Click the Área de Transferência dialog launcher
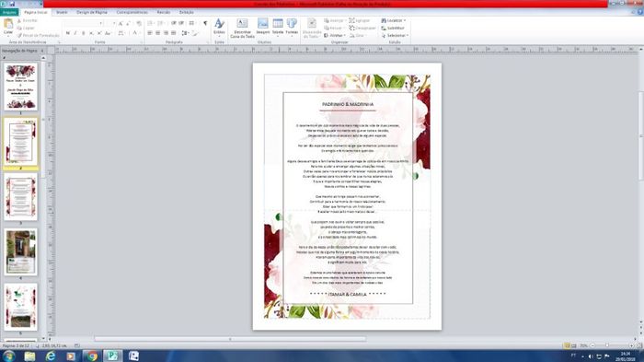Screen dimensions: 644x362 (59, 42)
